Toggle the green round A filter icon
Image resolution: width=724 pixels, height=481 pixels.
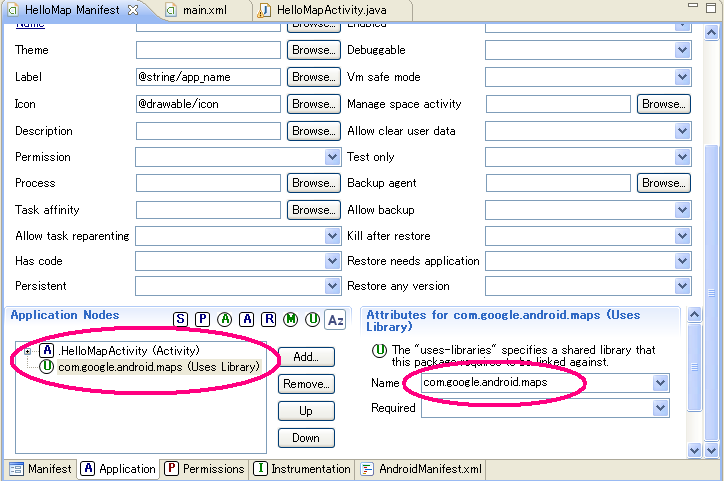tap(224, 319)
